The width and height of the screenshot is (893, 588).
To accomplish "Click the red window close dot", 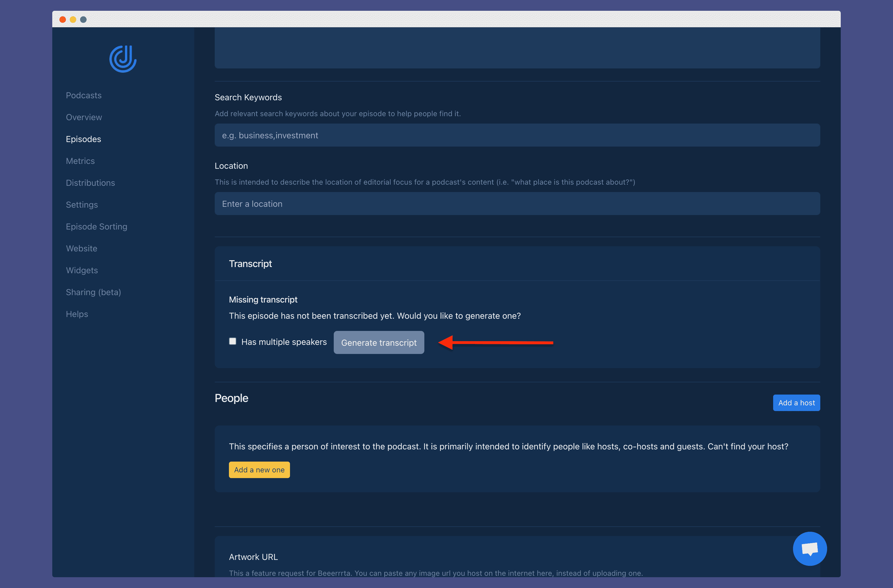I will [63, 20].
